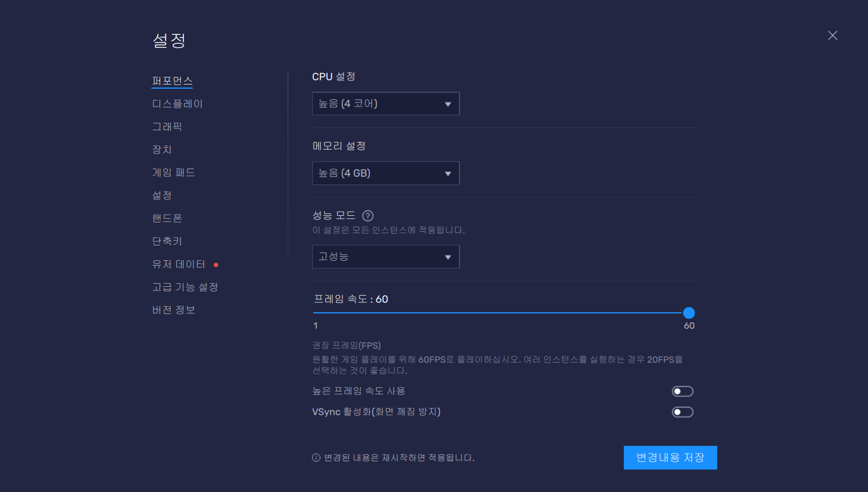Select the 설정 sidebar item
The image size is (868, 492).
click(162, 195)
